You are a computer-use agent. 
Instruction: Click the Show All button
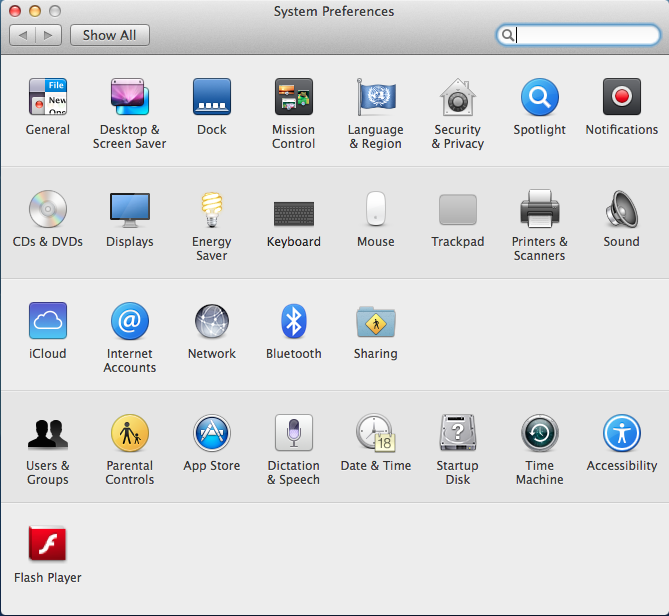110,35
